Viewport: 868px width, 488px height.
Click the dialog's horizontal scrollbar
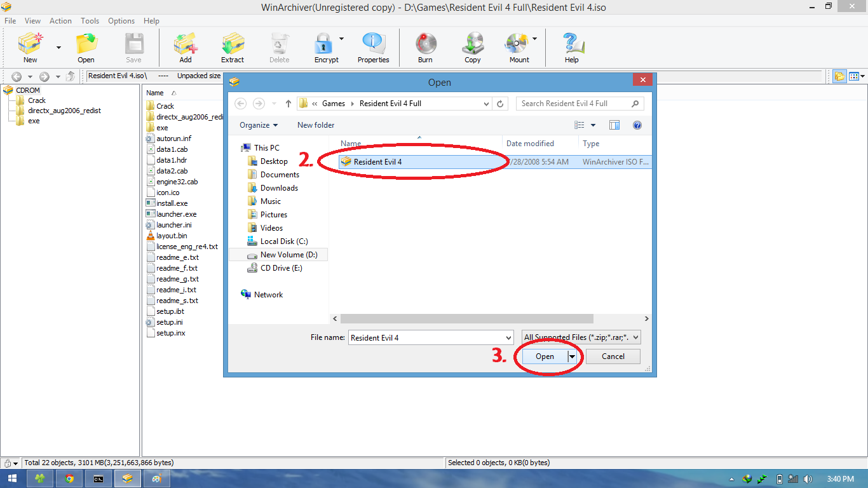click(x=466, y=319)
